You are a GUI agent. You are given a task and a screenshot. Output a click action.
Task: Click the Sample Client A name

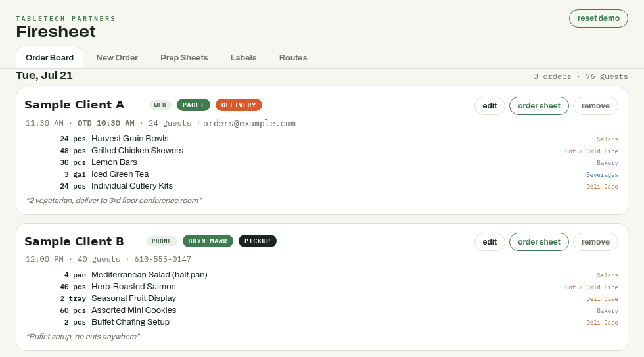click(74, 105)
